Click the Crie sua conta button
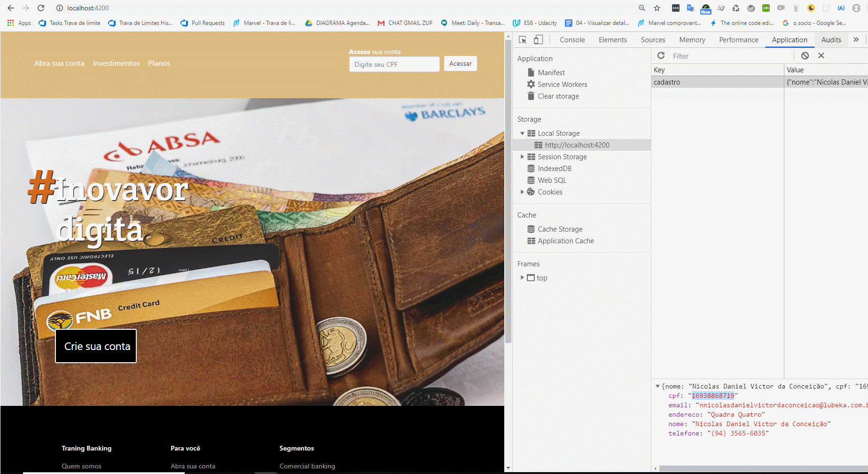 click(96, 346)
